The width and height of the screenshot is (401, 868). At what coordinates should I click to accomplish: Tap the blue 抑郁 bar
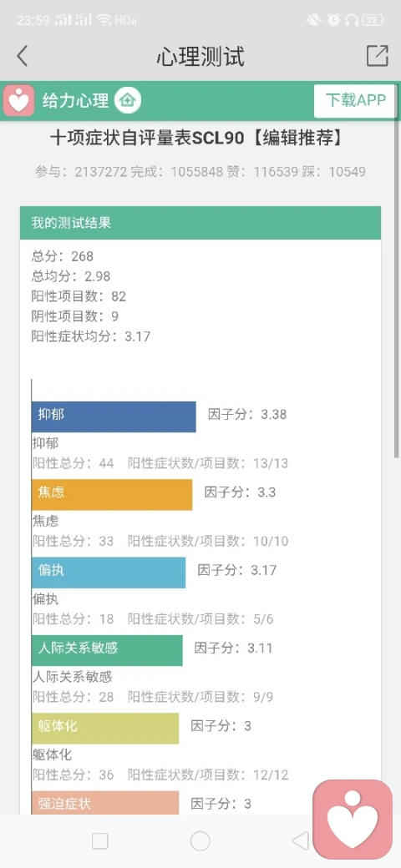click(114, 416)
